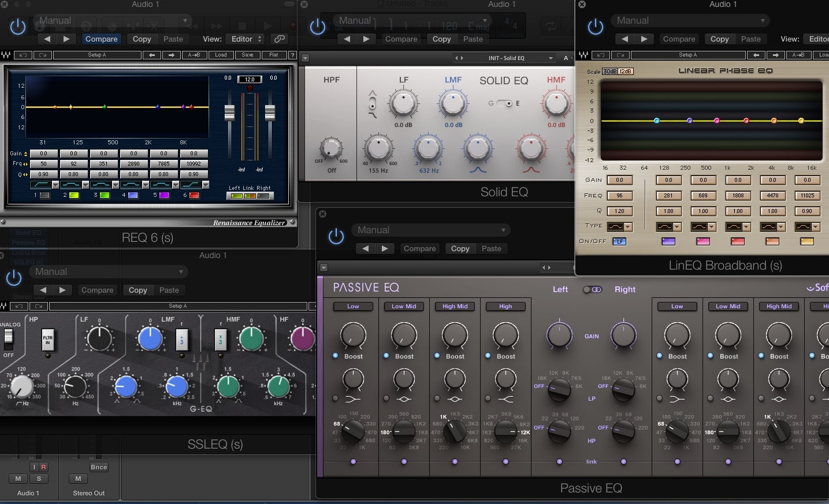
Task: Click the Bnce button on Stereo Out
Action: [99, 467]
